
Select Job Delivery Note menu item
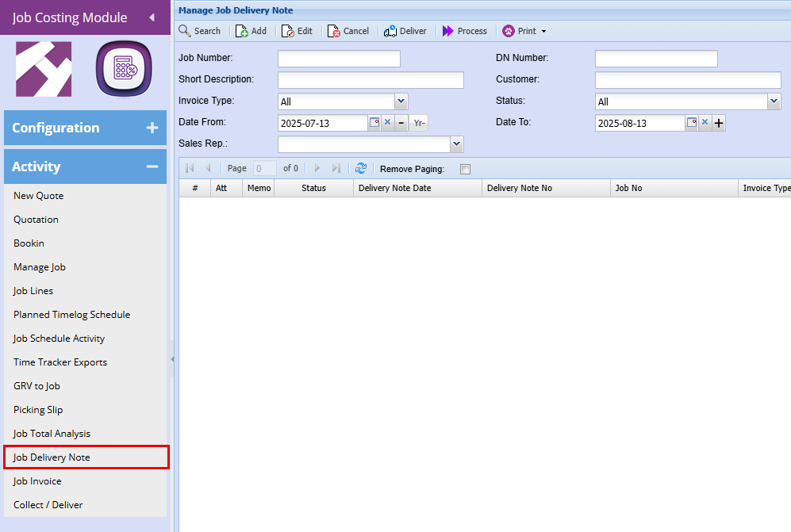click(x=86, y=457)
